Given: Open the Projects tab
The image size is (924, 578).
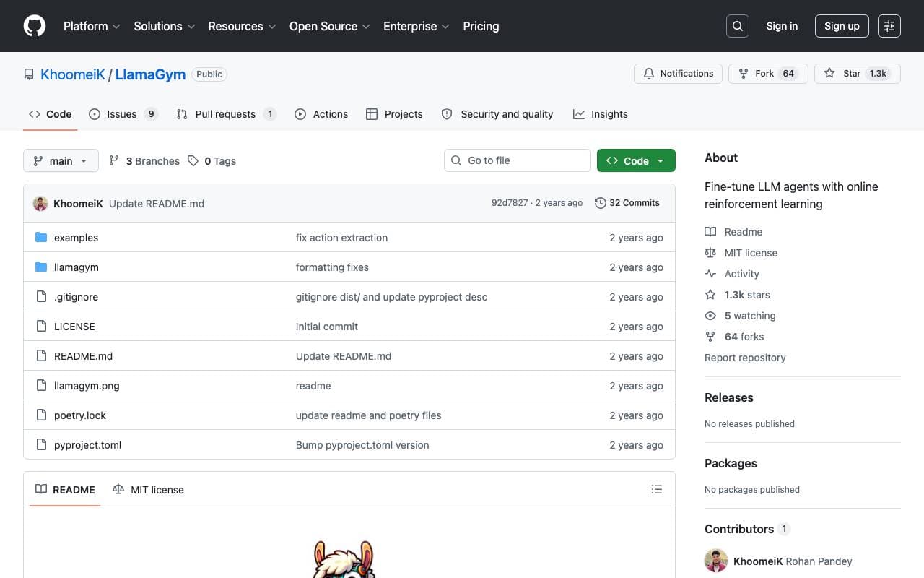Looking at the screenshot, I should pyautogui.click(x=394, y=114).
